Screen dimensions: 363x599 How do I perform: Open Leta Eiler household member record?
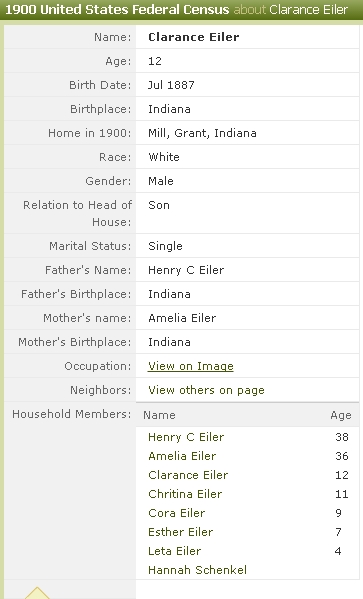[174, 551]
